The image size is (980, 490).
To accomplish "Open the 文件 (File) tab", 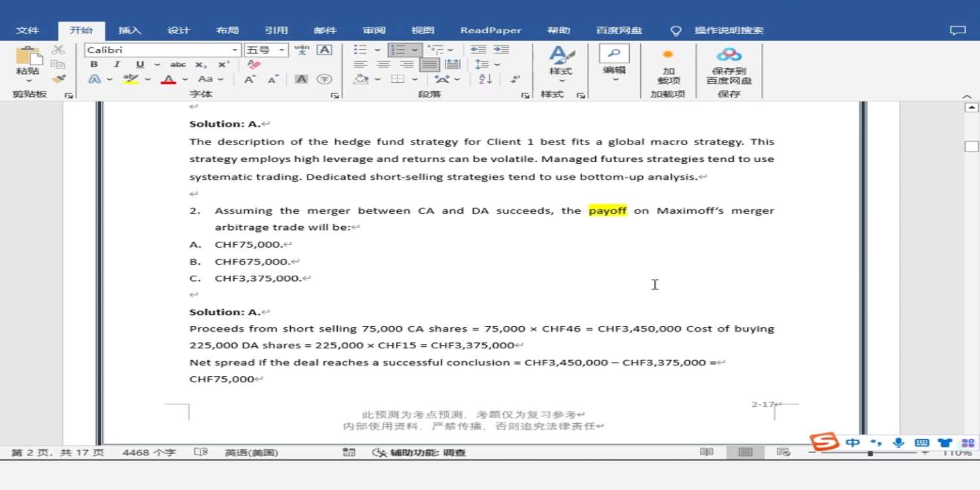I will click(x=28, y=31).
